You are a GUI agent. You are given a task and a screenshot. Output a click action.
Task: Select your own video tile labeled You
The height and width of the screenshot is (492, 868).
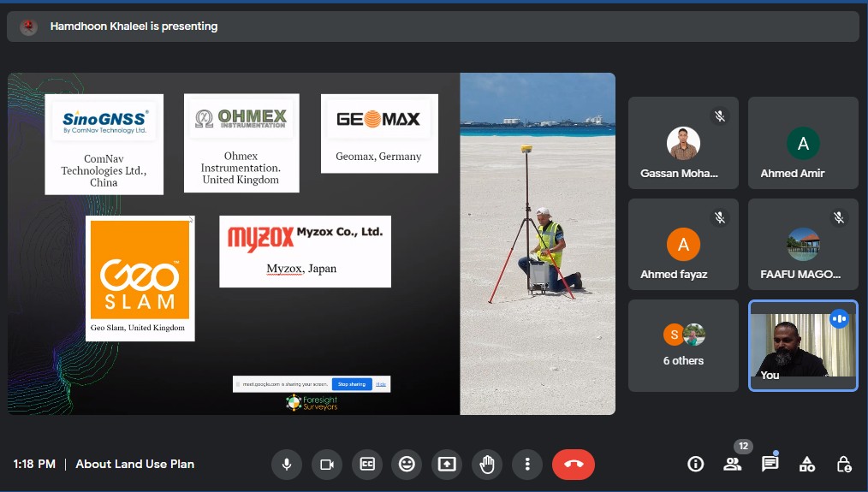[803, 346]
